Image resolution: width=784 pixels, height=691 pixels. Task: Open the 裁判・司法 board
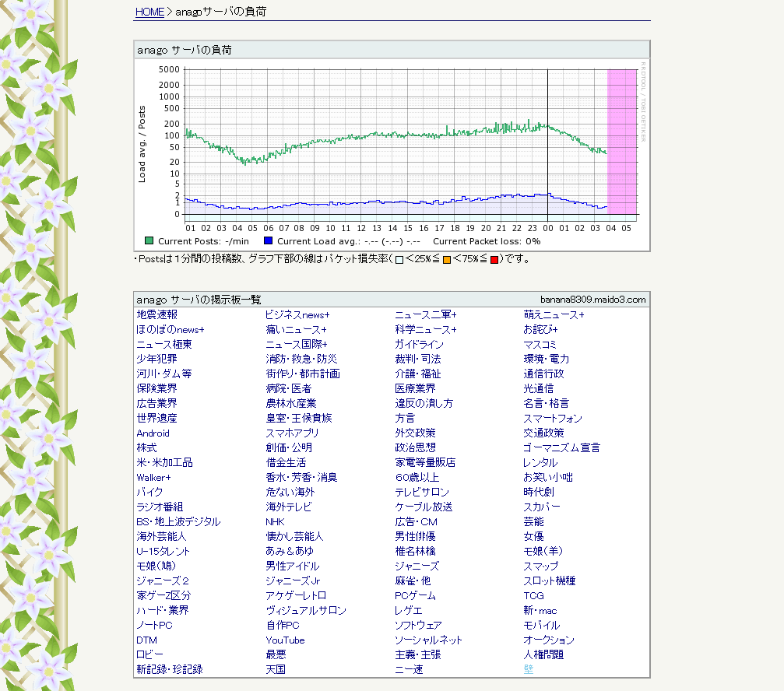point(418,360)
